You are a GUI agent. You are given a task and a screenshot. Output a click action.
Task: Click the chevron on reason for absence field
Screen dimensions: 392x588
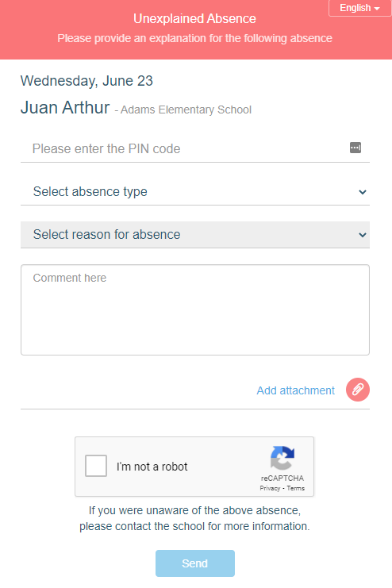[363, 235]
